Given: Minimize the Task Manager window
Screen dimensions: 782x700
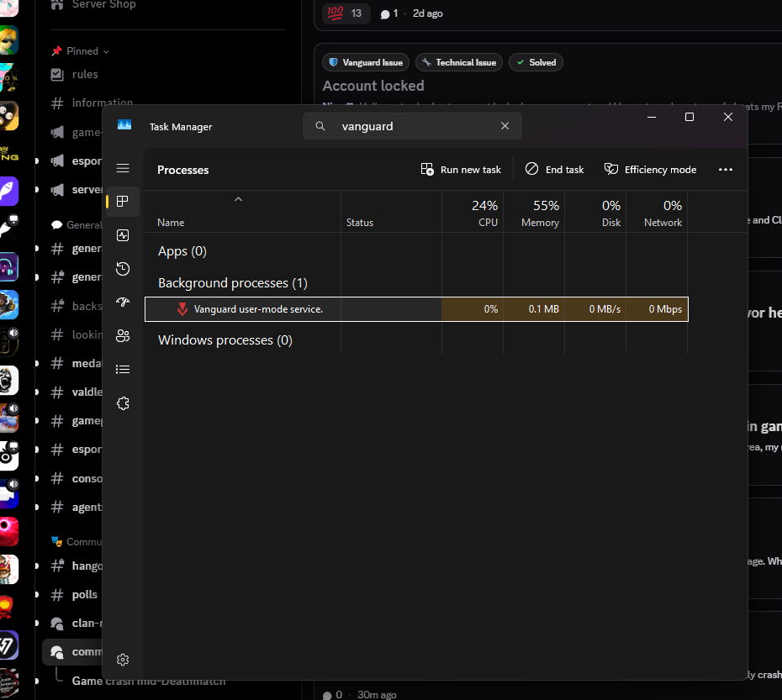Looking at the screenshot, I should point(652,117).
